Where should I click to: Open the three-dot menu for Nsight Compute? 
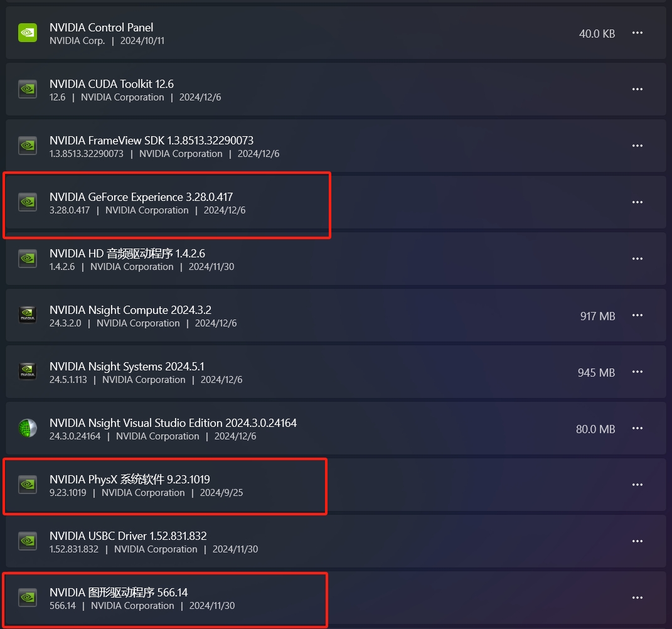(x=637, y=315)
